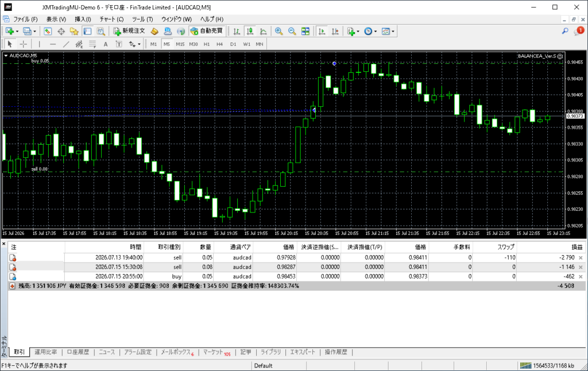
Task: Switch timeframe to M1
Action: 153,44
